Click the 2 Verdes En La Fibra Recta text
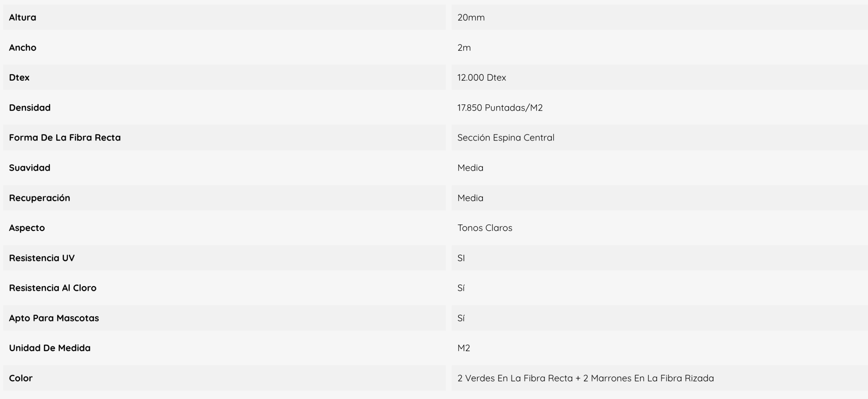Image resolution: width=868 pixels, height=399 pixels. 515,378
